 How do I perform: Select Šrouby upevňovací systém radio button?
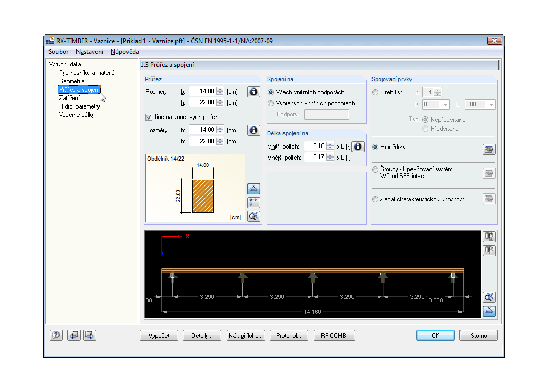click(x=375, y=170)
